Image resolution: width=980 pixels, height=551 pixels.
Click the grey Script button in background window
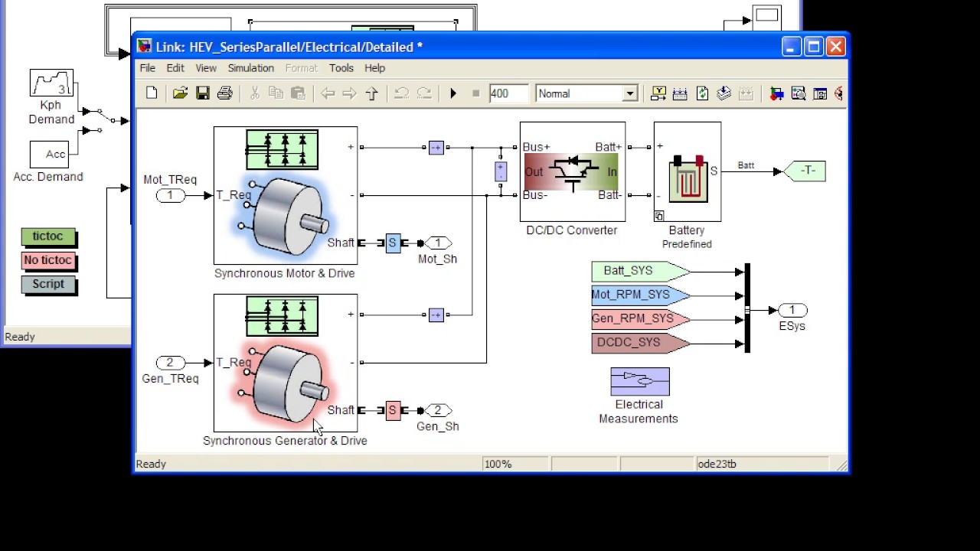tap(47, 284)
